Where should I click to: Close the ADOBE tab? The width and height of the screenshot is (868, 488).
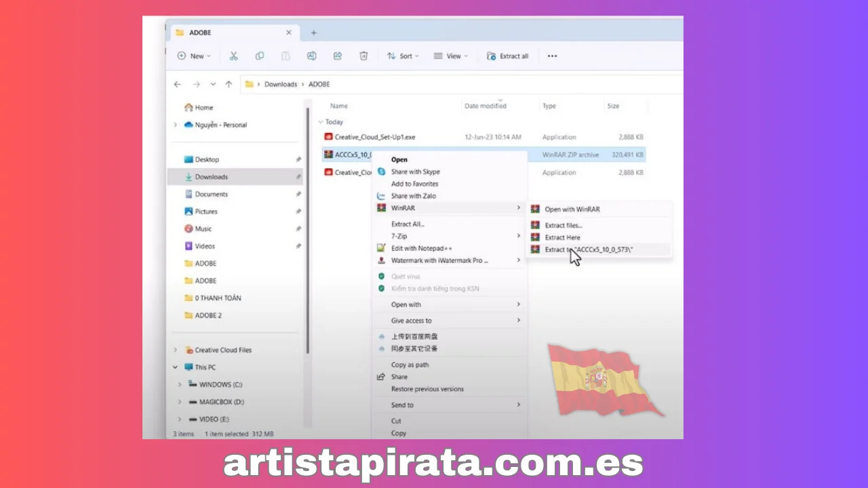(289, 33)
